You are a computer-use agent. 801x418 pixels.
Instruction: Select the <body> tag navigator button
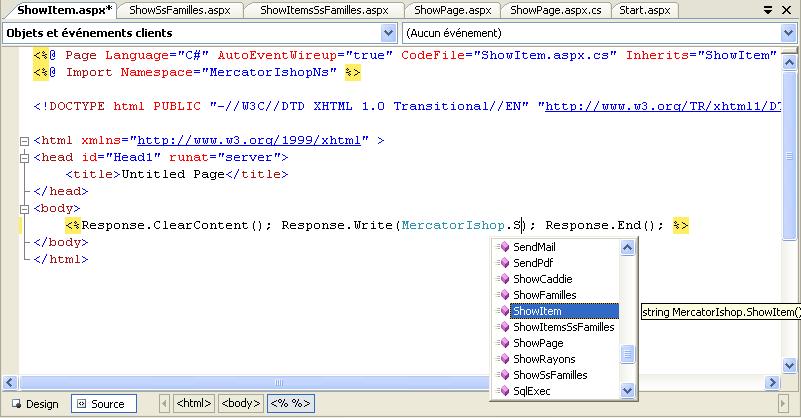click(x=241, y=403)
